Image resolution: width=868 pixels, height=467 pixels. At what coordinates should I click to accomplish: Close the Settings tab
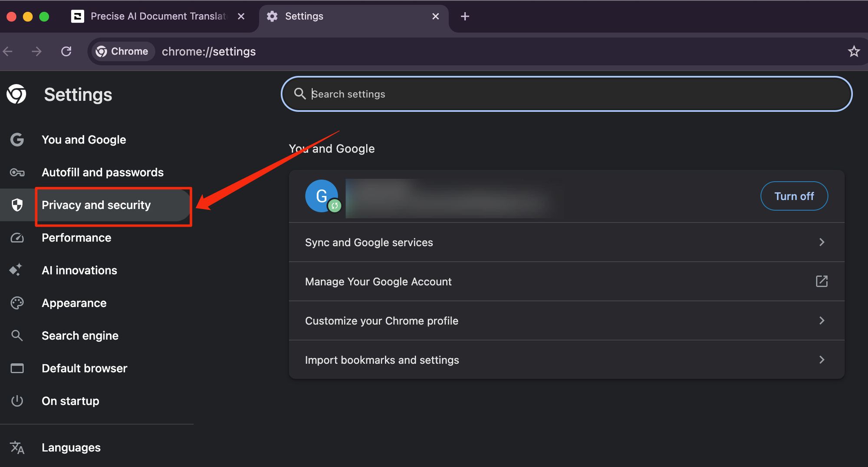(435, 16)
